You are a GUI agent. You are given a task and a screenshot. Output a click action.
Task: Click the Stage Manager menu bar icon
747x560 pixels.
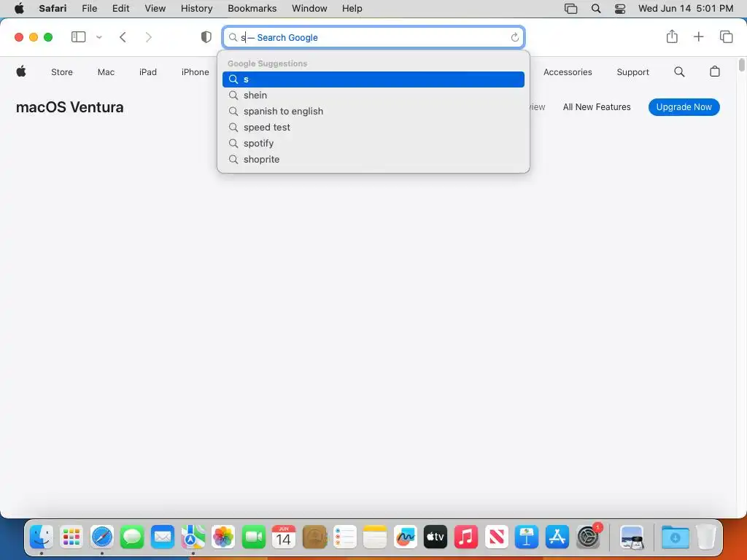[570, 9]
